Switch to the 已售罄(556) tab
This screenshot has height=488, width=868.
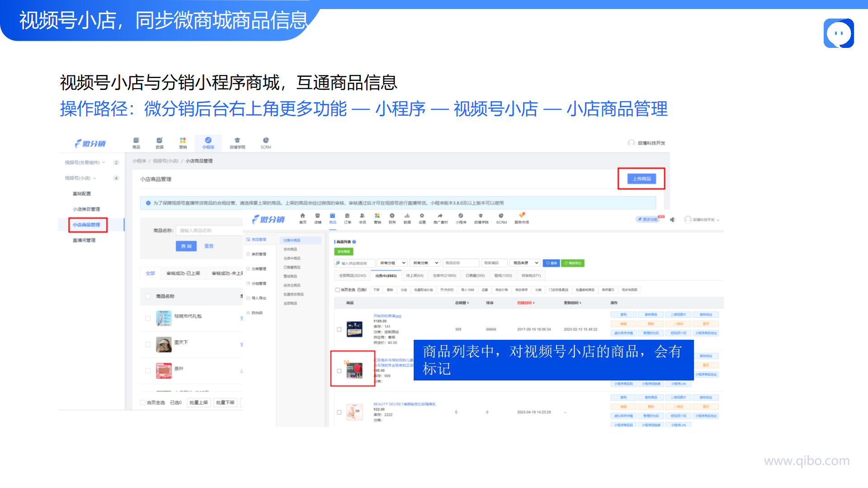click(475, 276)
